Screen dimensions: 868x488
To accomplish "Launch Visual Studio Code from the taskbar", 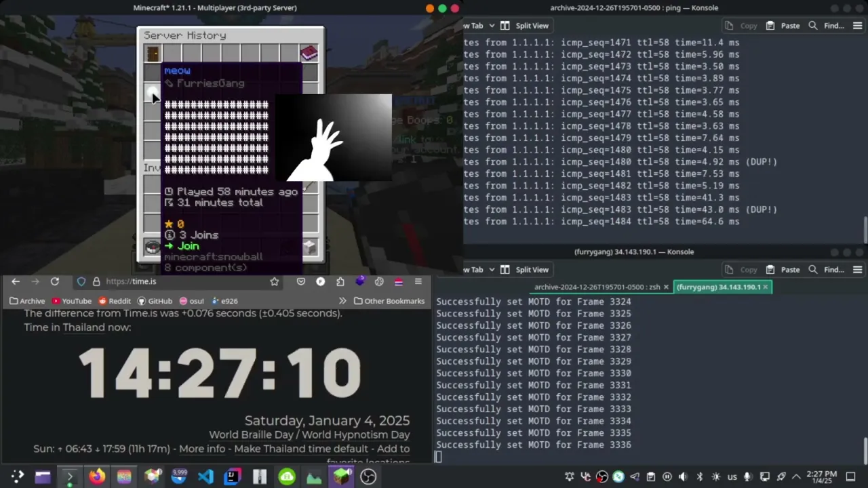I will [205, 477].
